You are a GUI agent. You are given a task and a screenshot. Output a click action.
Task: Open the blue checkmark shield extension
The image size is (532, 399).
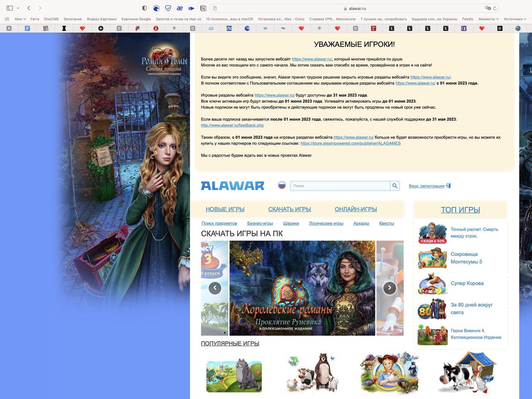pos(168,8)
